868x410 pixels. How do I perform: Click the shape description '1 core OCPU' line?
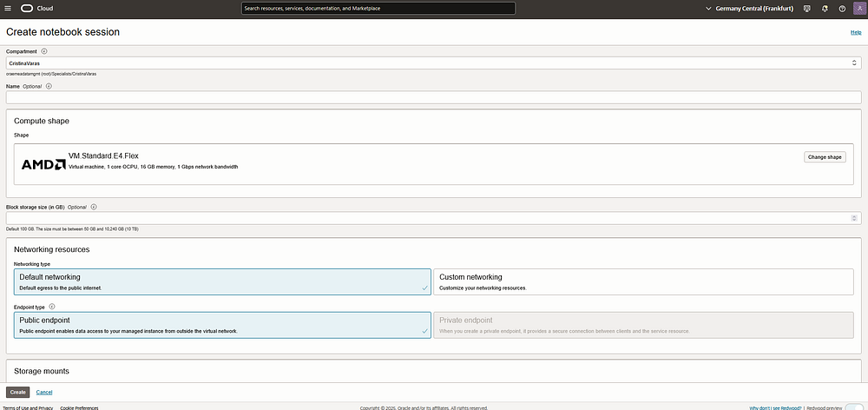tap(154, 167)
